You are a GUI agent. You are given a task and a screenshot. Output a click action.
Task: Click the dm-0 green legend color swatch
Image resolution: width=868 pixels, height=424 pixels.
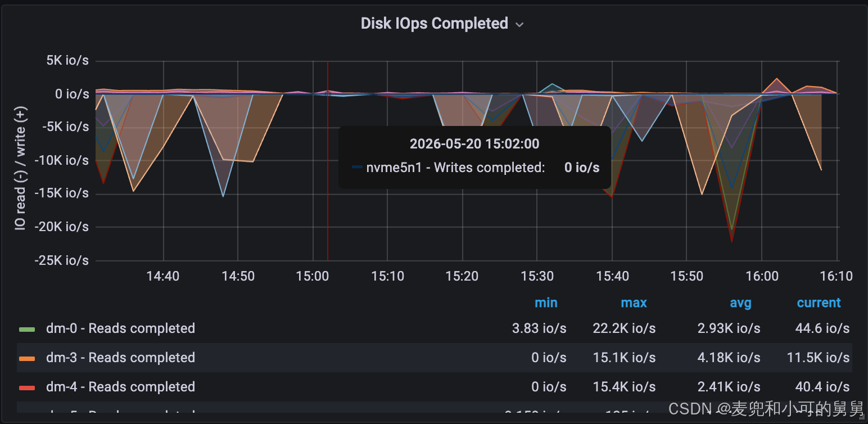(x=27, y=329)
